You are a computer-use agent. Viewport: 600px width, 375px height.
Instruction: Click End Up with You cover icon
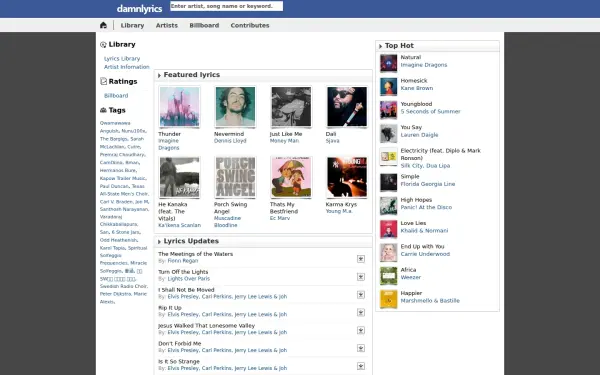click(388, 252)
